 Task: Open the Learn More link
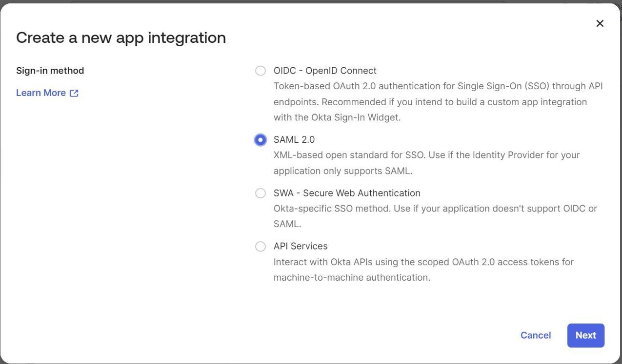point(41,93)
